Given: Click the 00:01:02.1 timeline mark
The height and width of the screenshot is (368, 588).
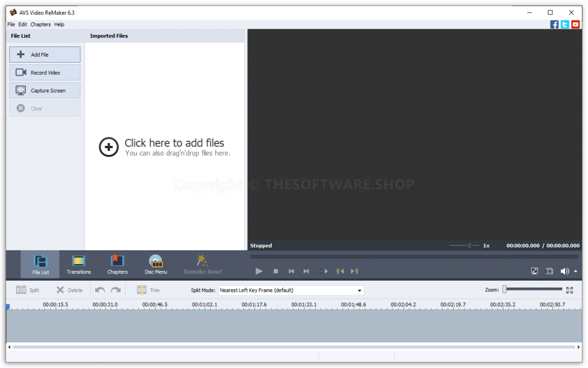Looking at the screenshot, I should tap(204, 305).
